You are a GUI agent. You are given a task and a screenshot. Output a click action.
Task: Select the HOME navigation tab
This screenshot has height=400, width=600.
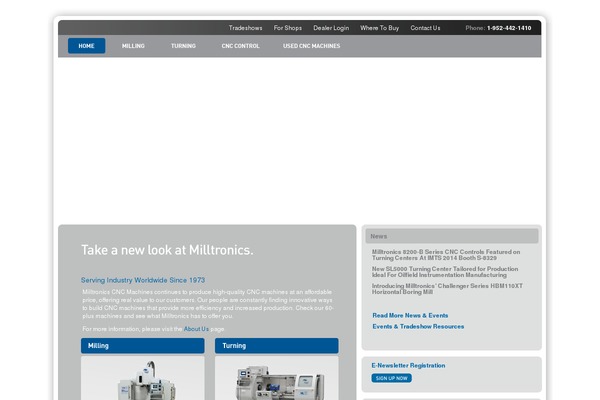[x=86, y=46]
